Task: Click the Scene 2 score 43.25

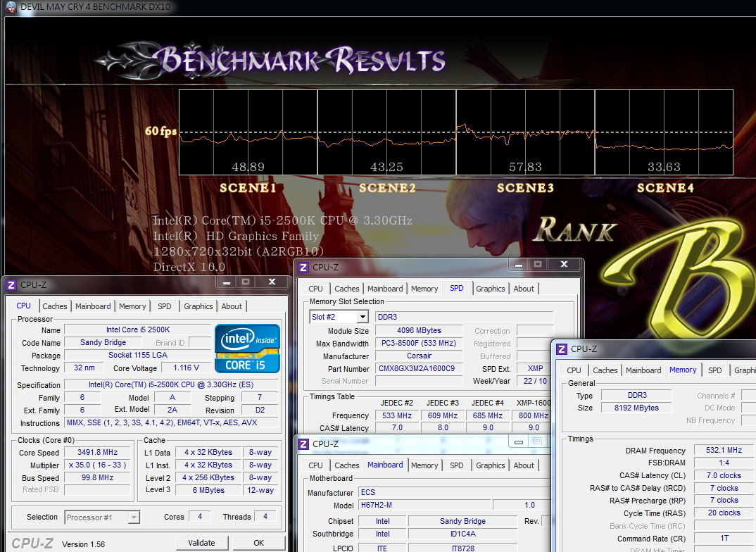Action: click(x=386, y=167)
